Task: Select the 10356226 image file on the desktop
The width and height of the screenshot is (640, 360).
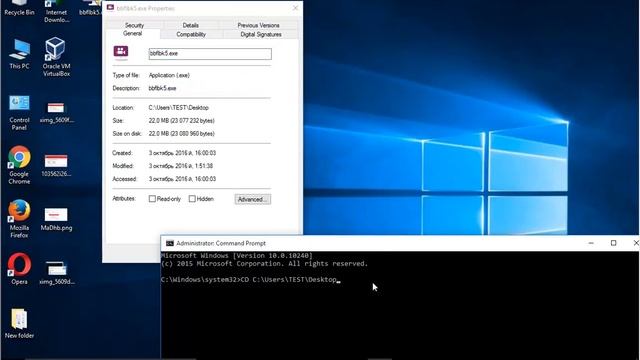Action: pos(56,165)
